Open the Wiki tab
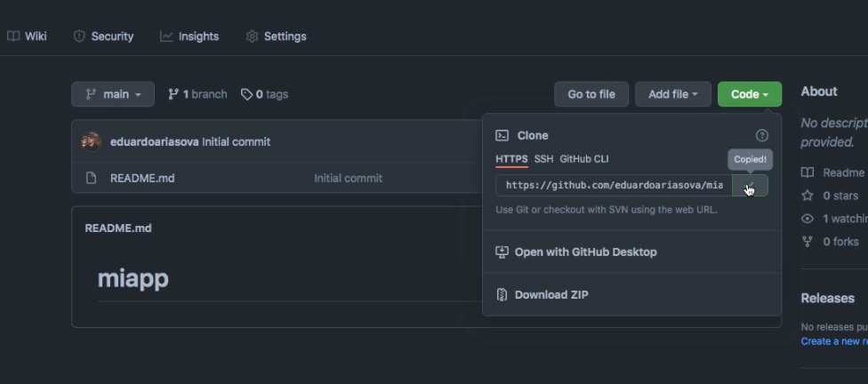The image size is (868, 384). tap(27, 36)
